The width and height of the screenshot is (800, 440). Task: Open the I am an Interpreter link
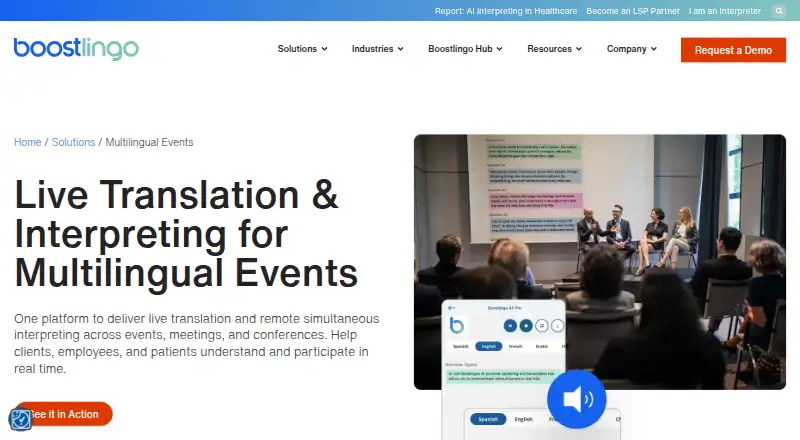724,11
